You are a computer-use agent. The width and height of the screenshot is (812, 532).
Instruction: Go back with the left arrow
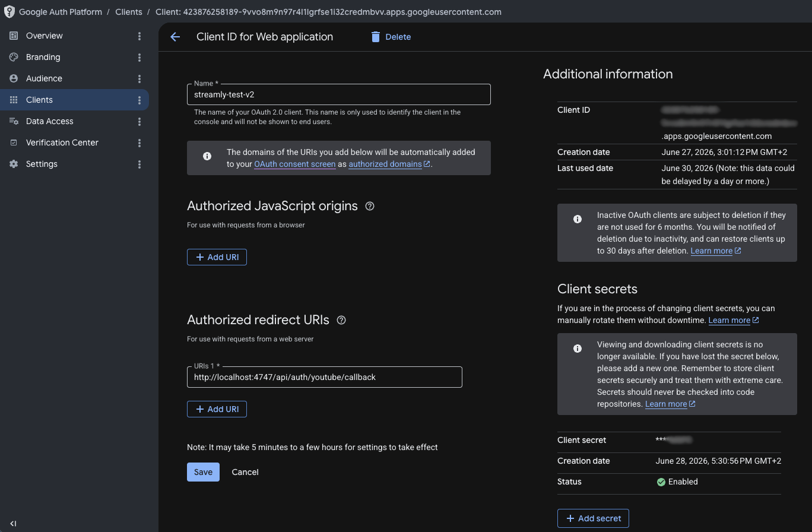(175, 37)
